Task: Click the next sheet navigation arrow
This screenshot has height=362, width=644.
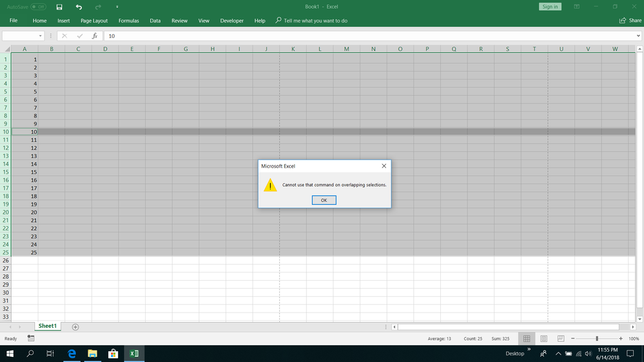Action: click(19, 327)
